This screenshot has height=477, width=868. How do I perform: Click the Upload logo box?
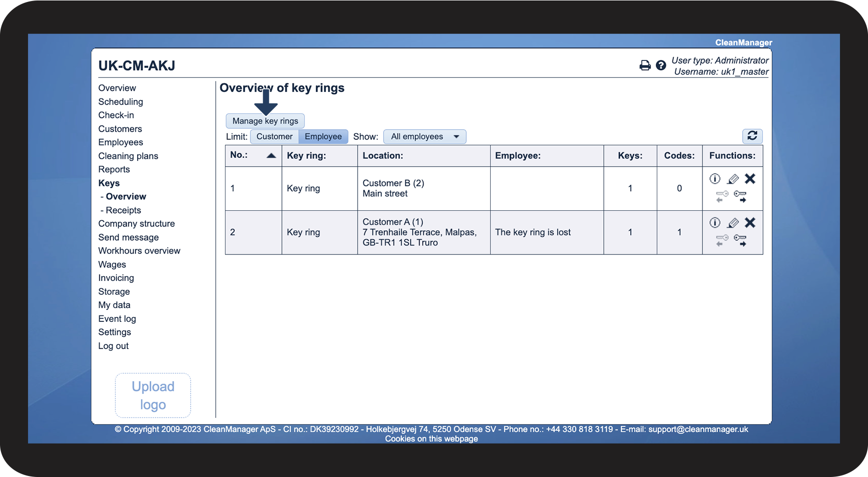click(x=153, y=395)
